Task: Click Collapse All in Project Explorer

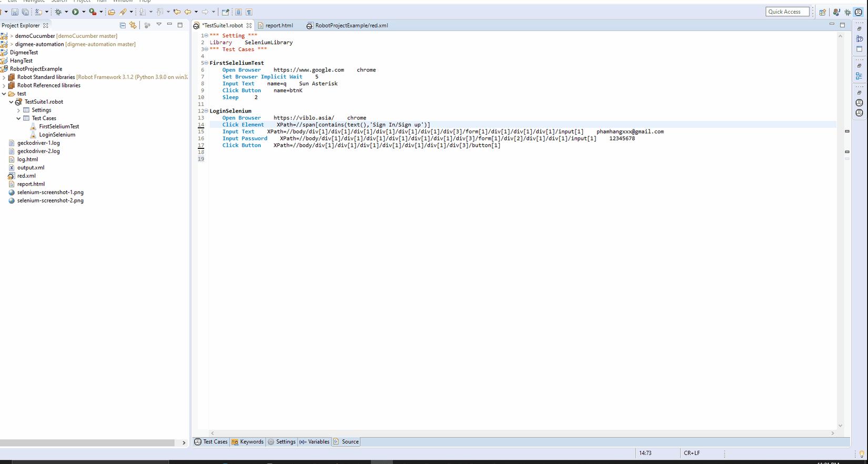Action: [123, 25]
